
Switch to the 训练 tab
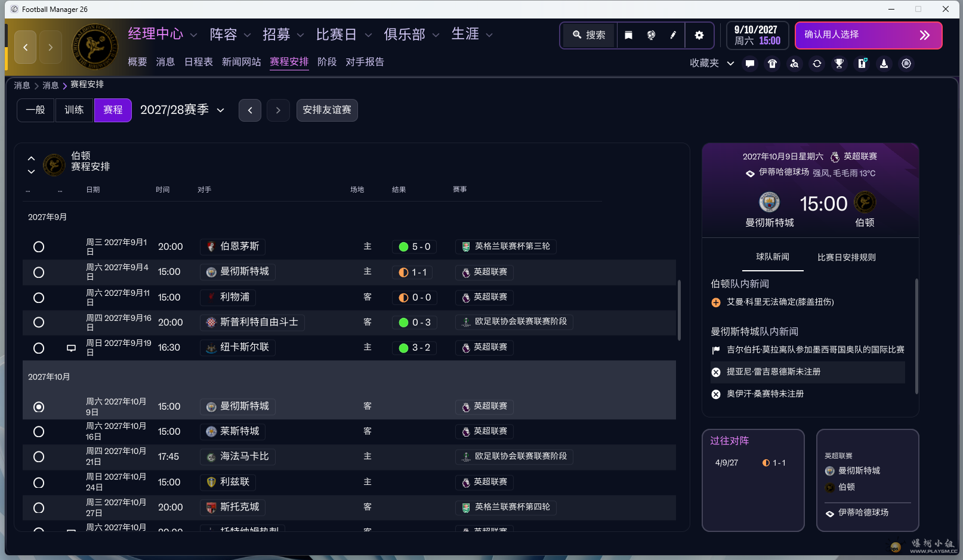(x=74, y=110)
